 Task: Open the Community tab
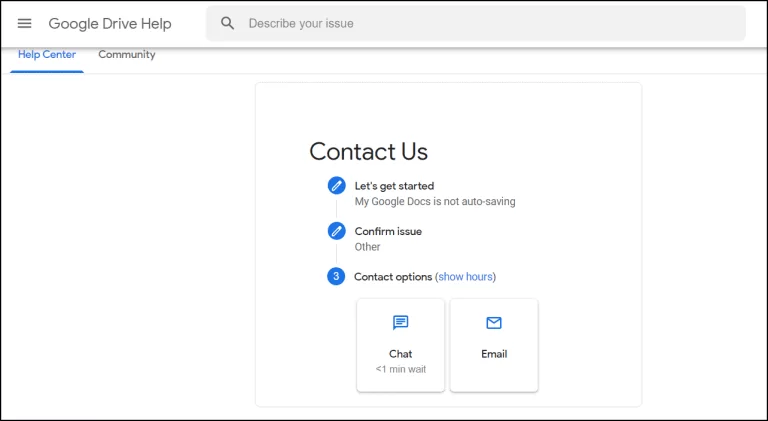126,54
